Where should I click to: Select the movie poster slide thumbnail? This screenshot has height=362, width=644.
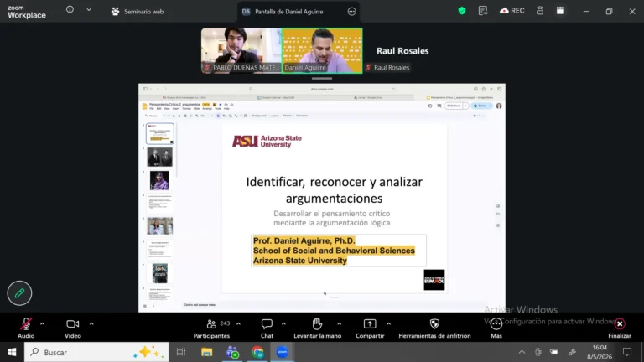[160, 273]
